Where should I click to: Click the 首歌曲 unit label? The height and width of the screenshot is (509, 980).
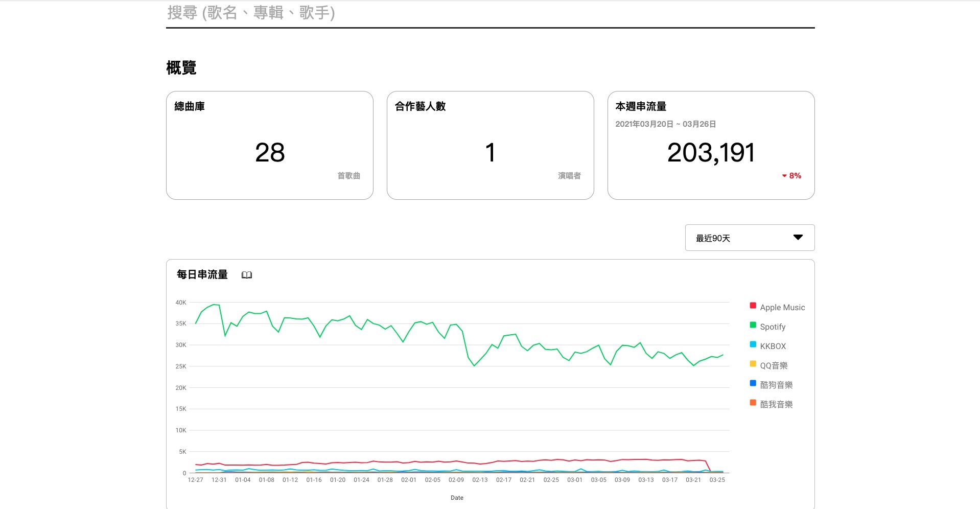[x=349, y=176]
